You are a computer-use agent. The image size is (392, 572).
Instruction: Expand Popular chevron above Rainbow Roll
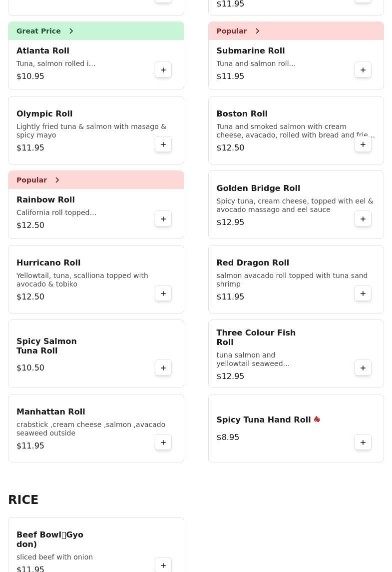[57, 180]
